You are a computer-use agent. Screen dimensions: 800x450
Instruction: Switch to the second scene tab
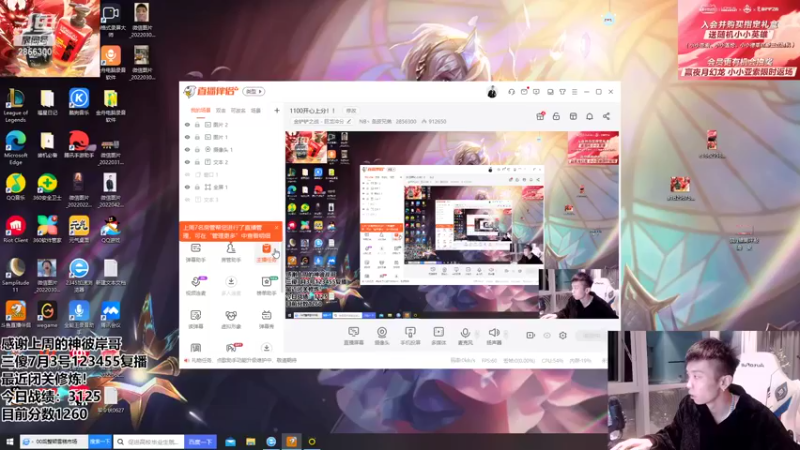click(221, 110)
